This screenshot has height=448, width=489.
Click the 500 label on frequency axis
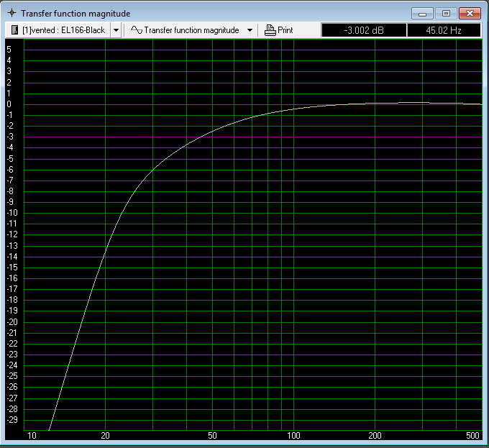click(x=472, y=436)
